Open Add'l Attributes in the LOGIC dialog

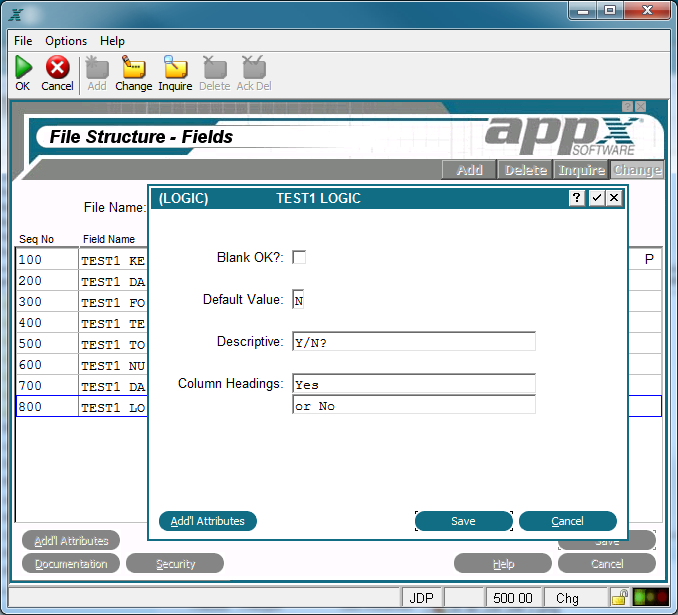pyautogui.click(x=208, y=521)
